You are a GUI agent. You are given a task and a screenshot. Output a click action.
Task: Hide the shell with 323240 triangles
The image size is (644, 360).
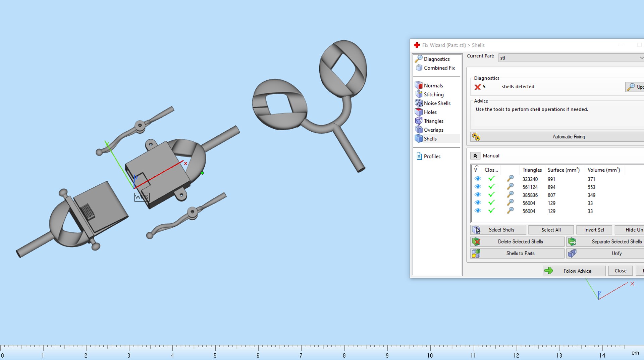click(478, 179)
